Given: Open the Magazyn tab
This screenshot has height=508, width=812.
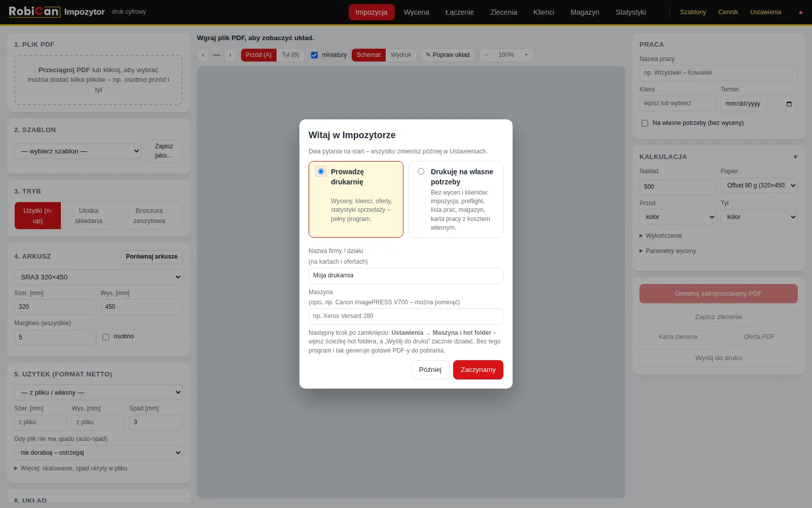Looking at the screenshot, I should click(585, 12).
